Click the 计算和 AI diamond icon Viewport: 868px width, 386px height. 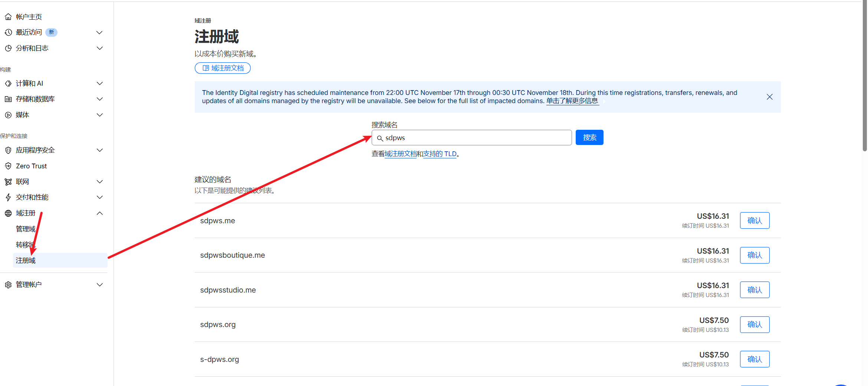[8, 83]
